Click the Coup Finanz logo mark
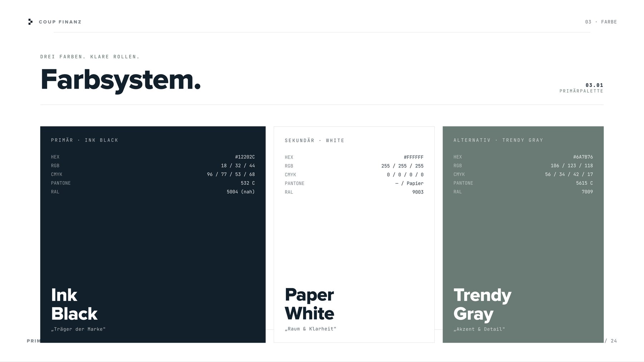Viewport: 644px width, 362px height. (30, 22)
